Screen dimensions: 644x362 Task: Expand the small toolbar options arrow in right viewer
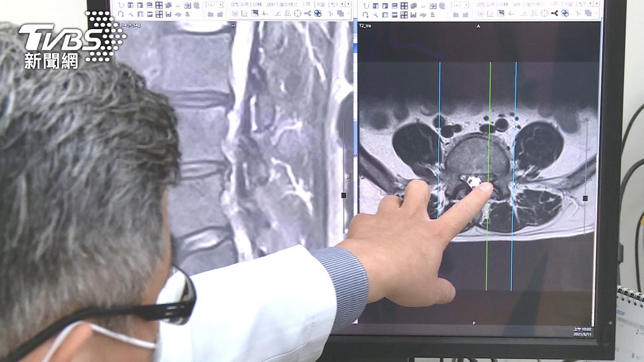[597, 13]
